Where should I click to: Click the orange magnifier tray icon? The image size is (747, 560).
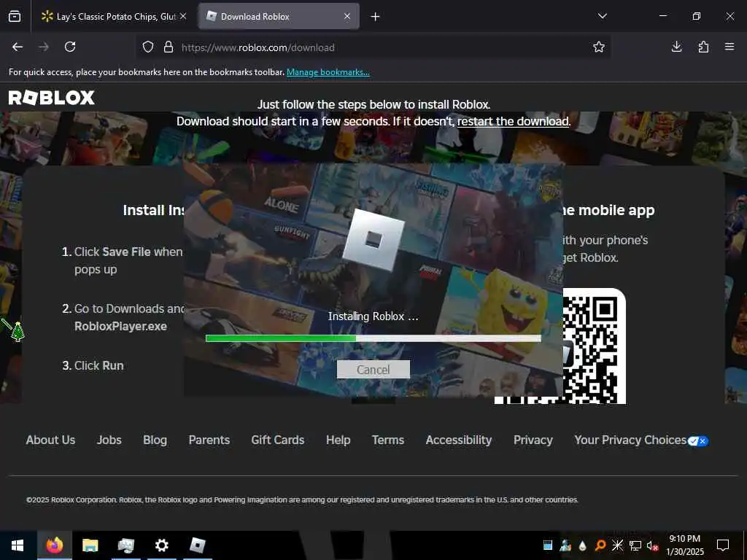600,545
